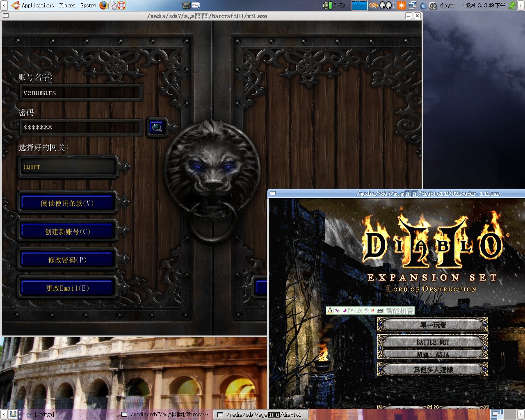Select 單一玩者 single player in Diablo

pyautogui.click(x=433, y=325)
